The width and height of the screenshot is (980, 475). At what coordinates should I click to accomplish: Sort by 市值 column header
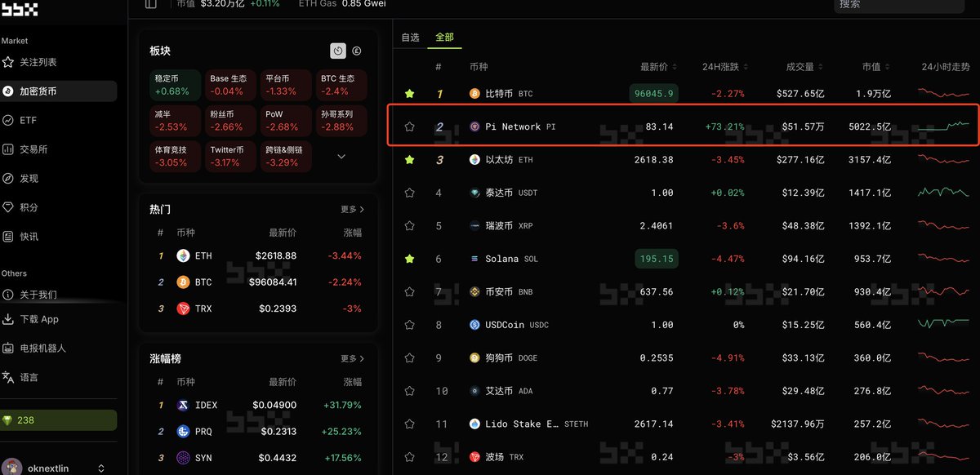(876, 67)
